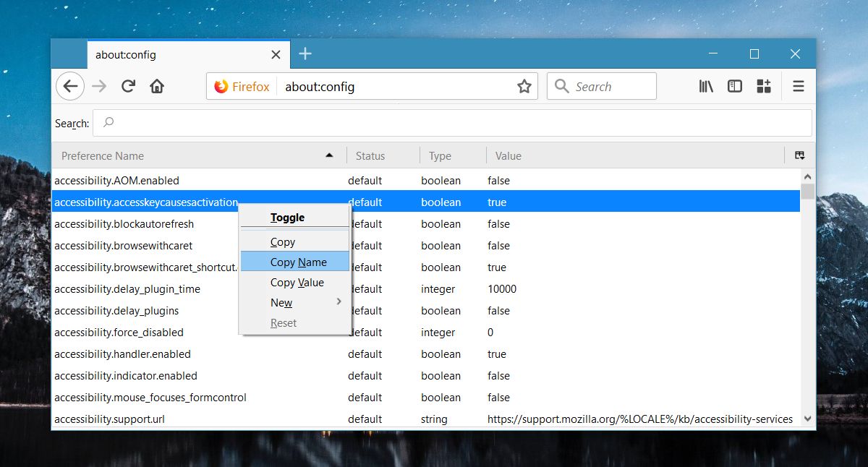This screenshot has height=467, width=868.
Task: Select accessibility.mouse_focuses_formcontrol preference
Action: (x=426, y=398)
